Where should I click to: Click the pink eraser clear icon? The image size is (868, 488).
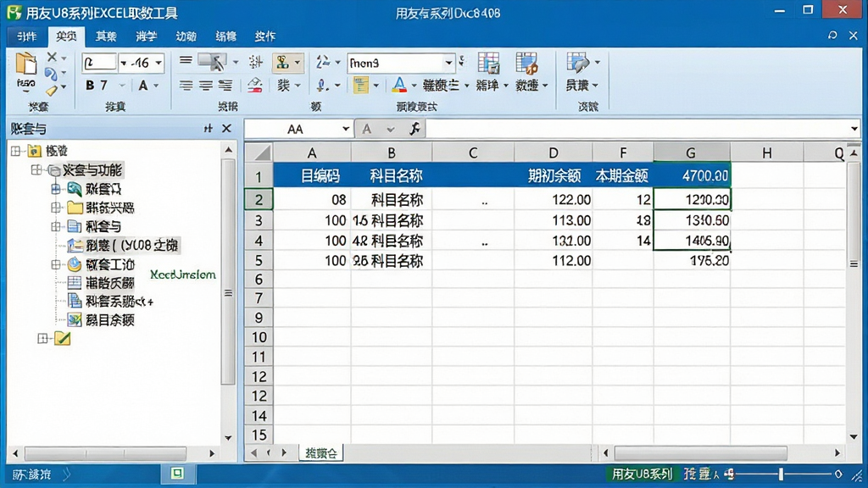click(x=254, y=86)
